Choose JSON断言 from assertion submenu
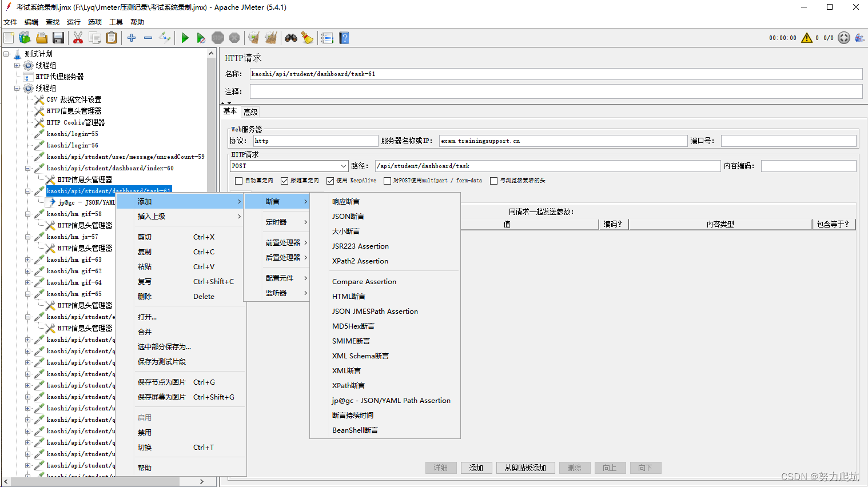Image resolution: width=868 pixels, height=487 pixels. 348,216
